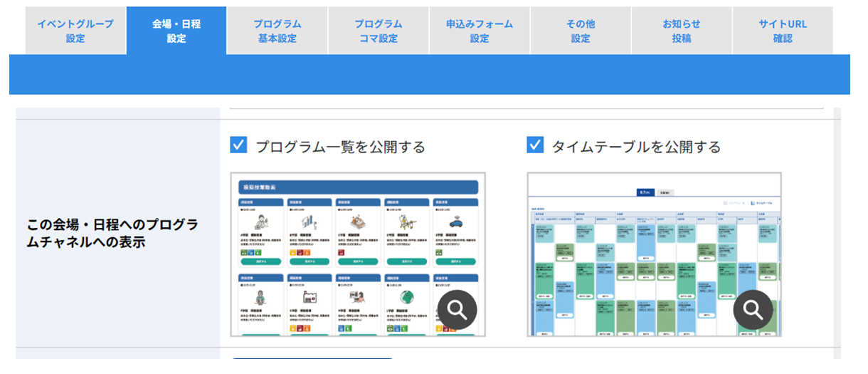Screen dimensions: 868x374
Task: Zoom the timetable preview with magnifier icon
Action: (x=753, y=309)
